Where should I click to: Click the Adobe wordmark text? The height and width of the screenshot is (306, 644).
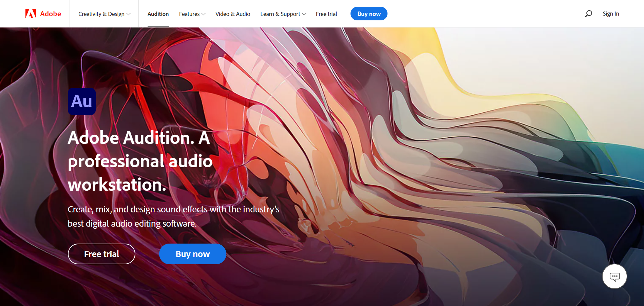click(x=51, y=14)
